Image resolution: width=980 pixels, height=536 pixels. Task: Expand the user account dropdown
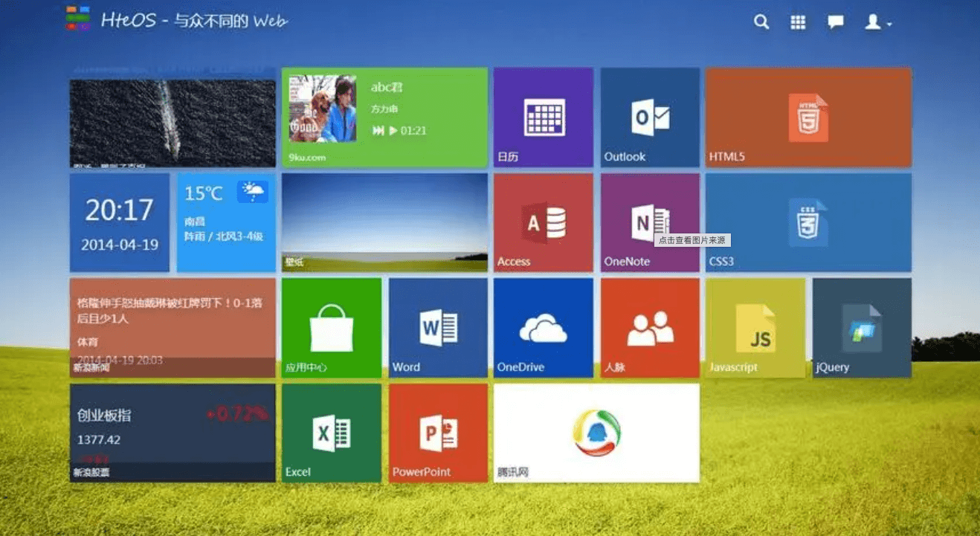point(877,22)
